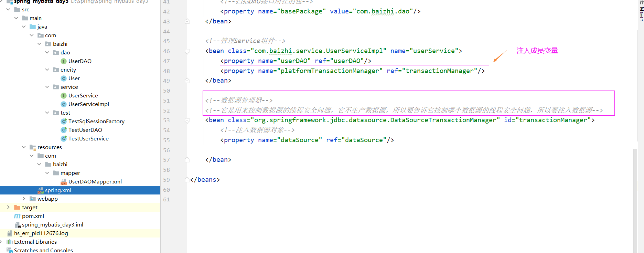This screenshot has height=253, width=644.
Task: Click the resources folder icon
Action: (x=33, y=147)
